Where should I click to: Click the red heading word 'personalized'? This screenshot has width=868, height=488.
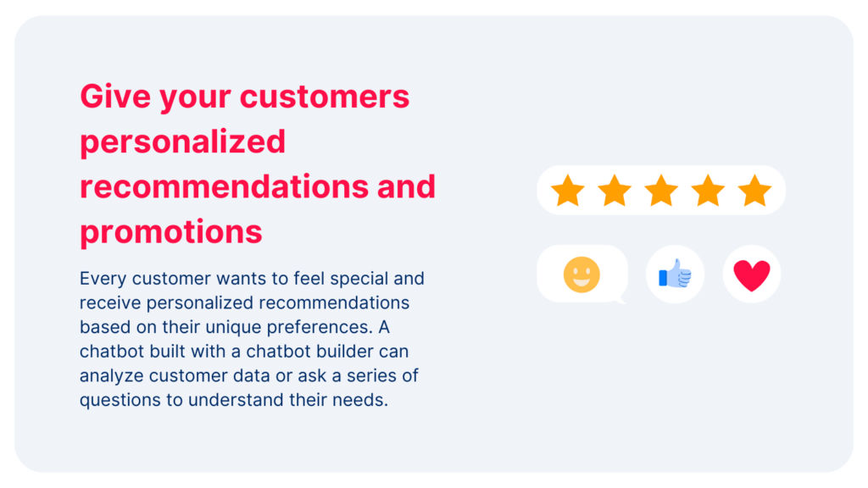(182, 141)
